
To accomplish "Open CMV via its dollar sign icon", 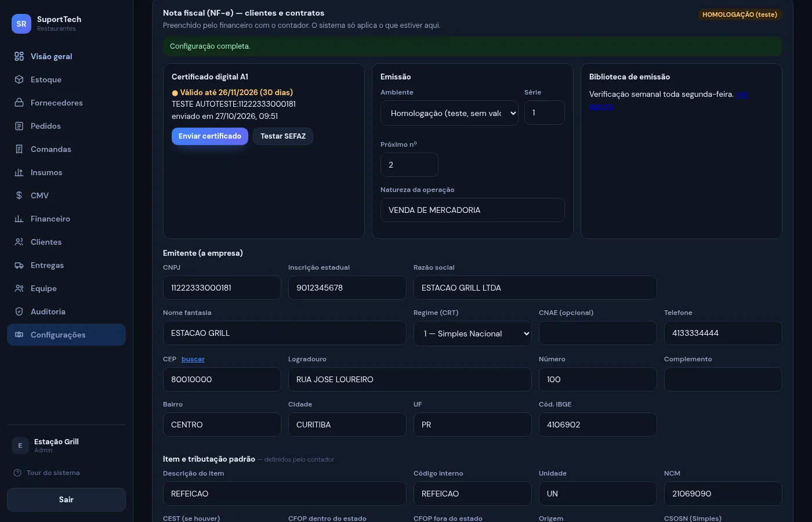I will (19, 195).
